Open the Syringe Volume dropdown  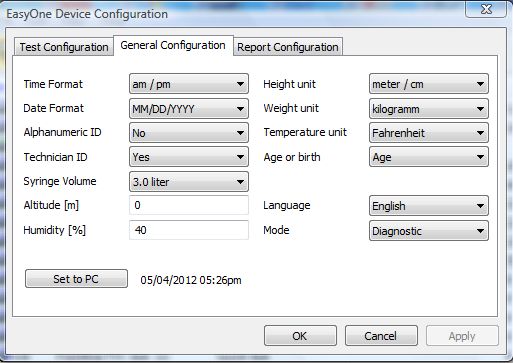coord(189,182)
